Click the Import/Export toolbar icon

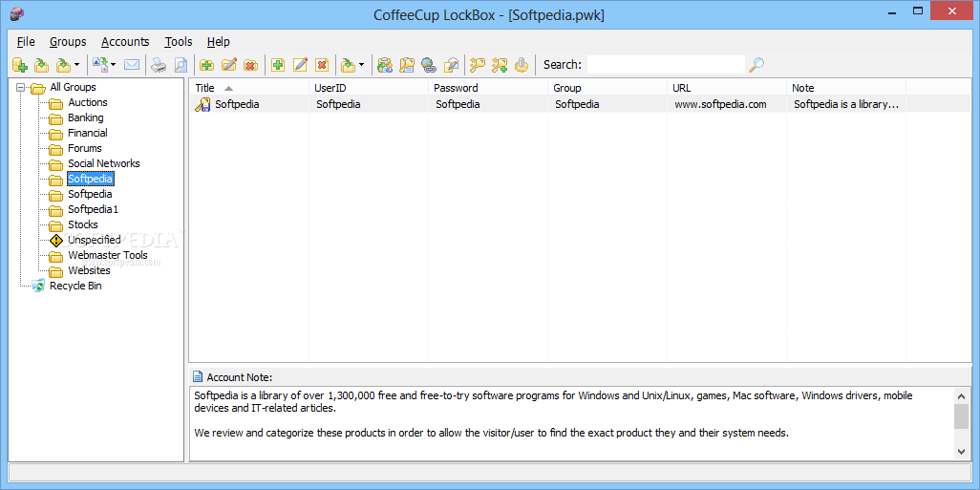click(x=100, y=64)
